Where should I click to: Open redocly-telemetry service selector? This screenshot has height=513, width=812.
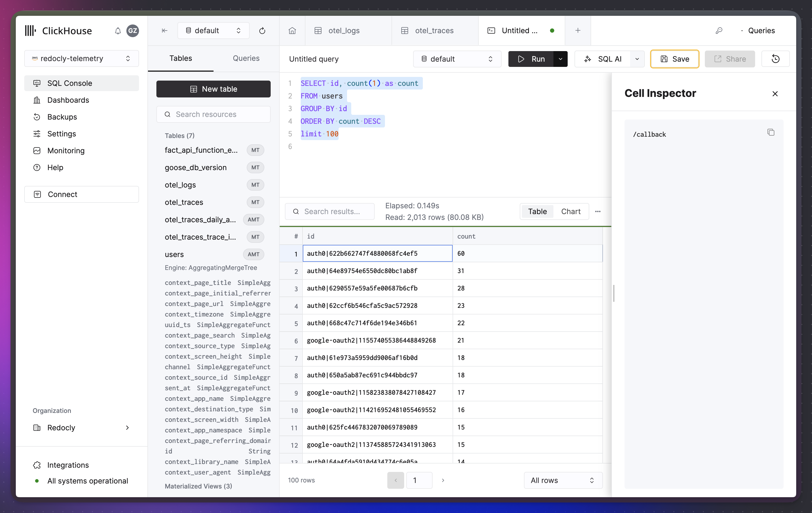coord(82,58)
